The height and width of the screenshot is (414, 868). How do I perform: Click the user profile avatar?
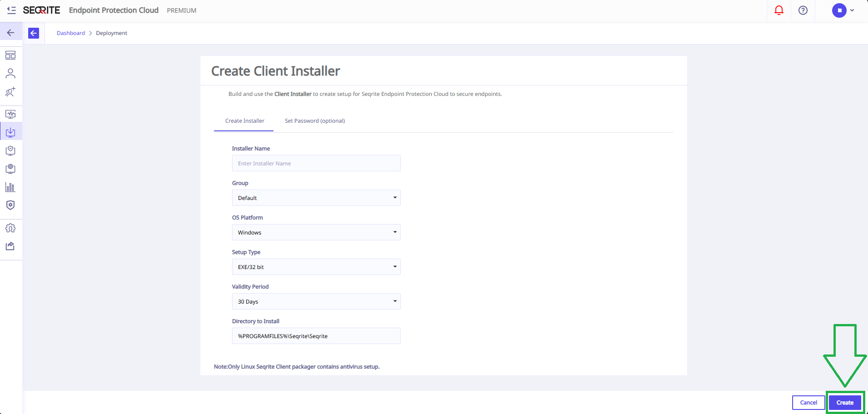click(839, 10)
